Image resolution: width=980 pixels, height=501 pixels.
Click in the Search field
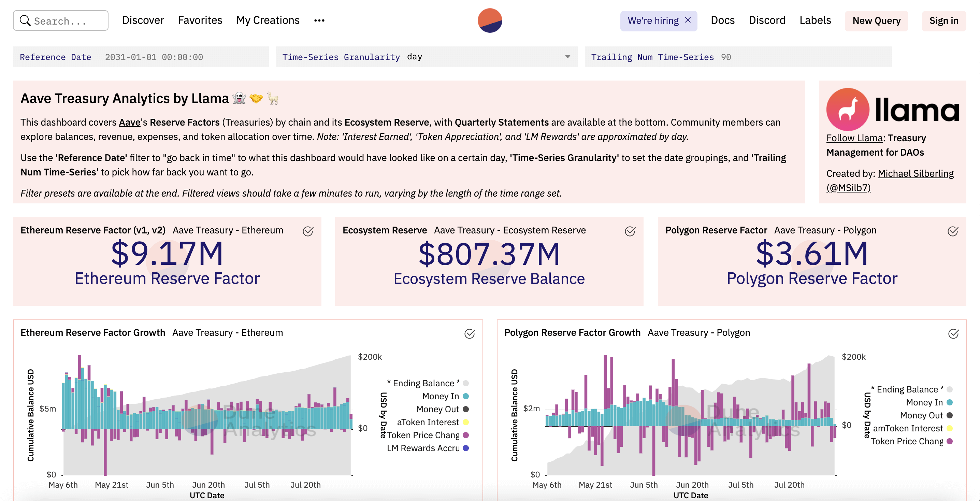[60, 20]
